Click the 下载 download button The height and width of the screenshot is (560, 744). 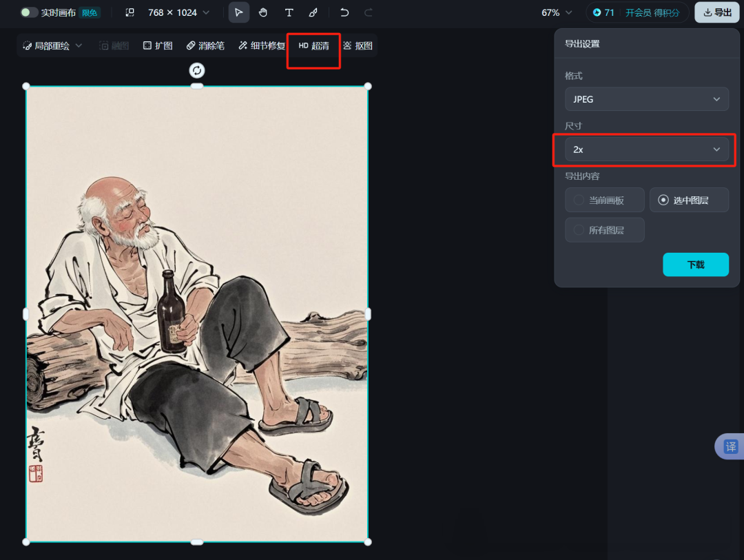(696, 265)
